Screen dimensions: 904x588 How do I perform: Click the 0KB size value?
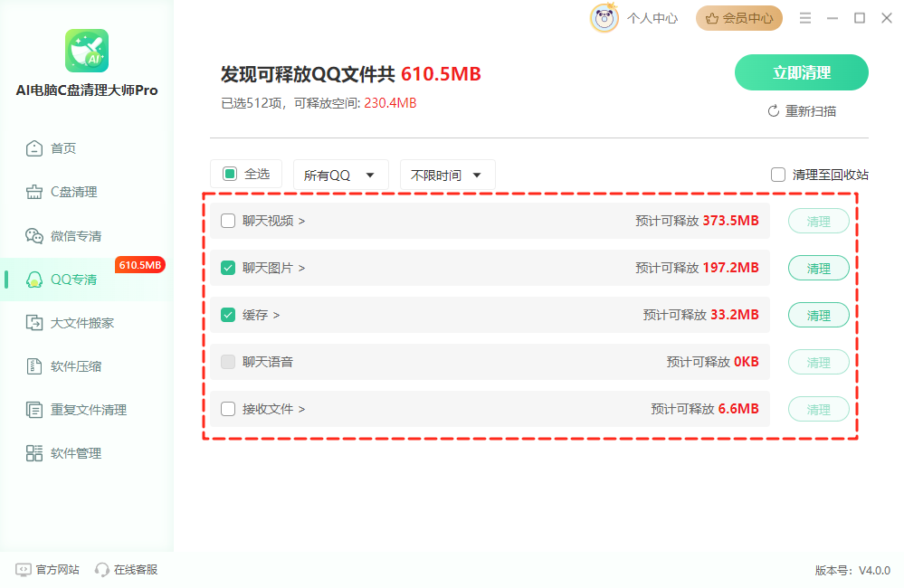[746, 362]
